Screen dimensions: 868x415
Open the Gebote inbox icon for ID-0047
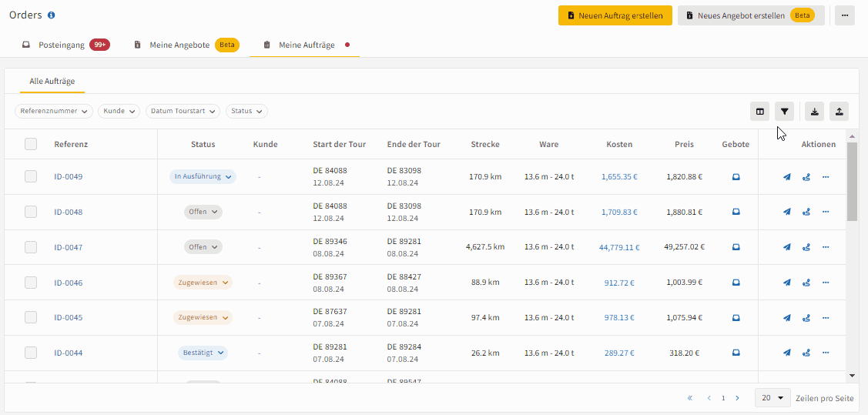(736, 247)
